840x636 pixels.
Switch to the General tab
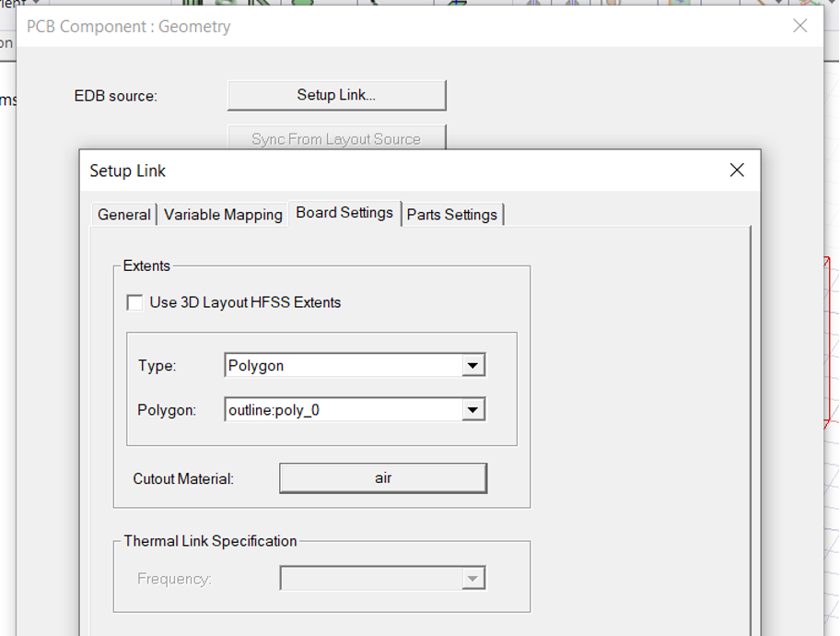(123, 215)
